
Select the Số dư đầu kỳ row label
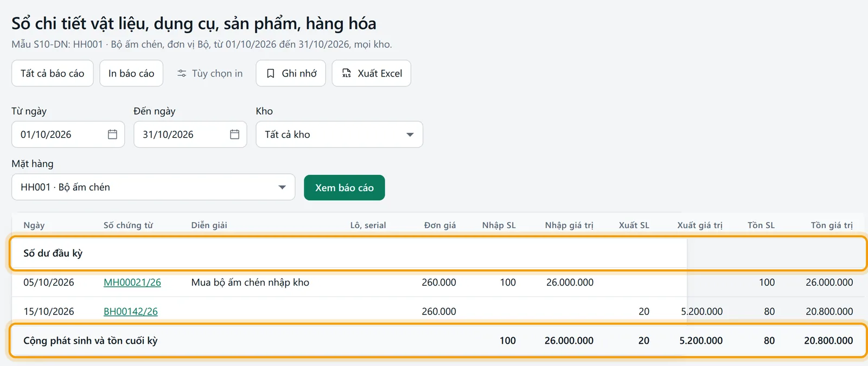coord(53,253)
